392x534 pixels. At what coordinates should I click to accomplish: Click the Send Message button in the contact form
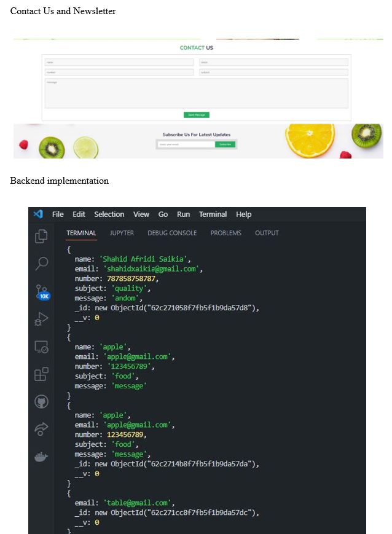click(197, 115)
